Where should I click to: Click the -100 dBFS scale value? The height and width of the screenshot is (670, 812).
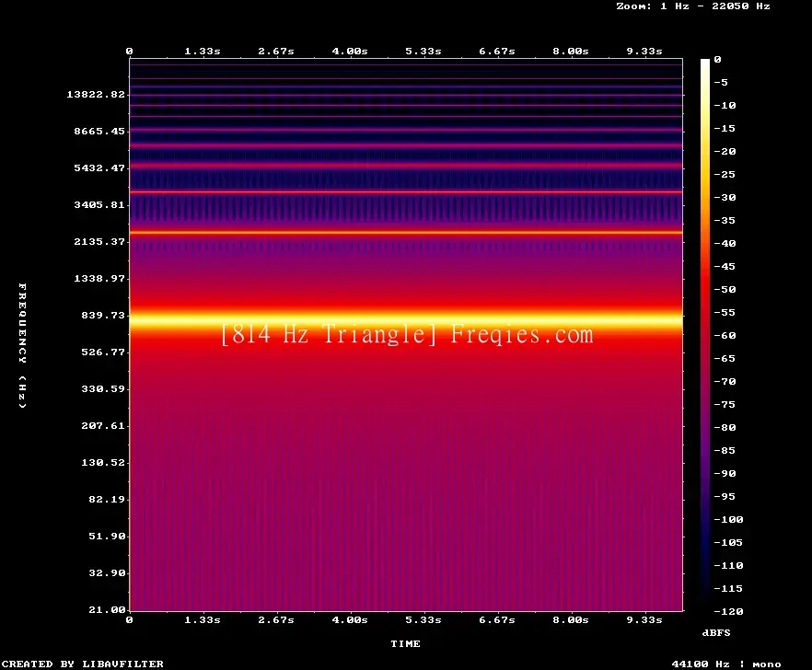[x=728, y=519]
